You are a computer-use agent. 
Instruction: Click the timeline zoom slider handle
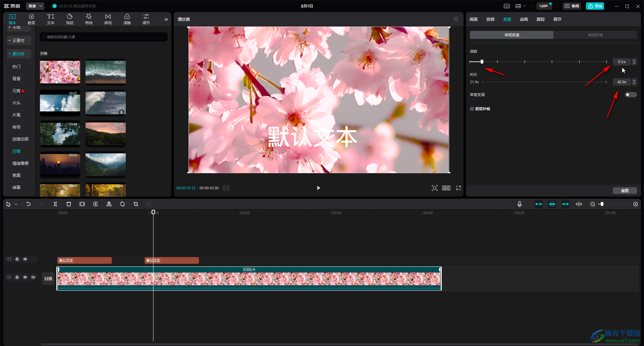tap(602, 204)
